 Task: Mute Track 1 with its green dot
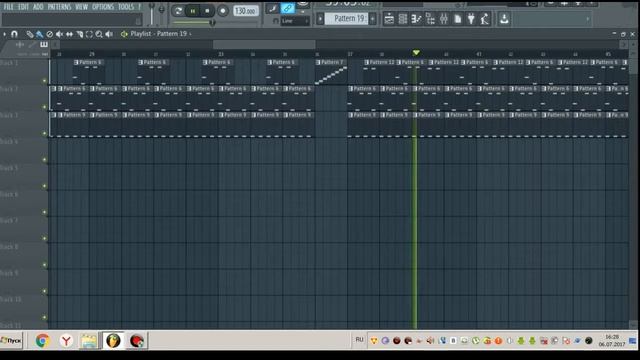click(x=44, y=81)
